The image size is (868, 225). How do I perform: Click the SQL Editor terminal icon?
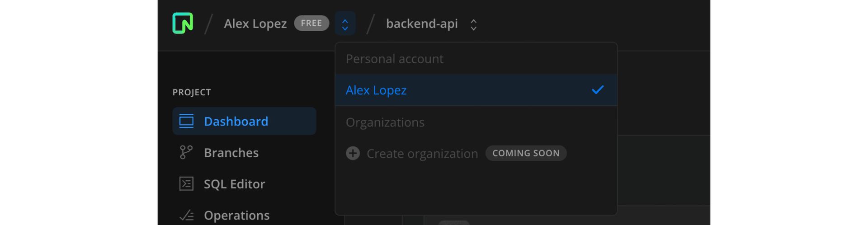point(186,184)
